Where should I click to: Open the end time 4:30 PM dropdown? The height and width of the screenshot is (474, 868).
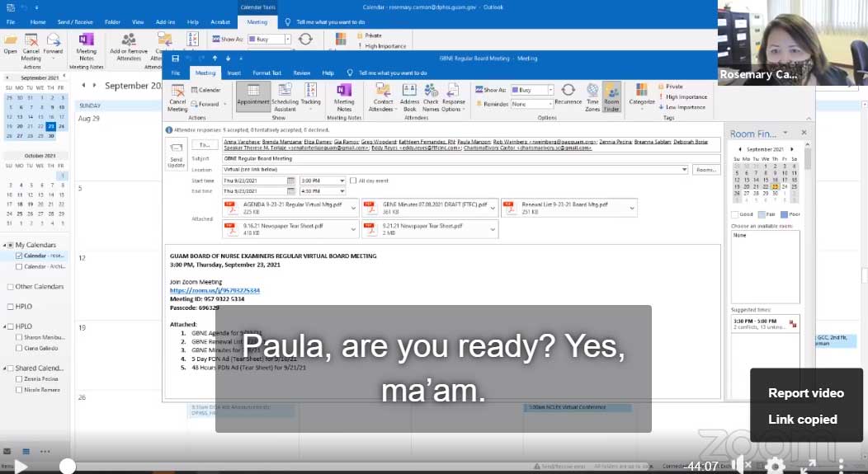click(342, 190)
